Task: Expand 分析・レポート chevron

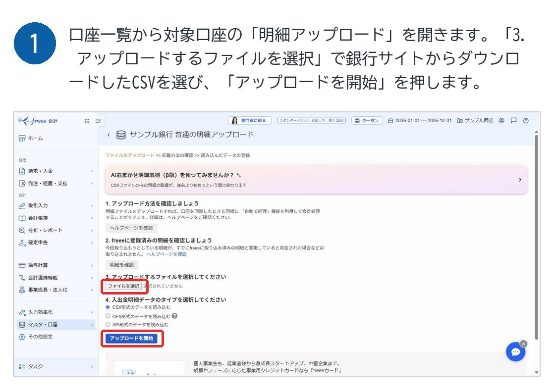Action: pos(92,230)
